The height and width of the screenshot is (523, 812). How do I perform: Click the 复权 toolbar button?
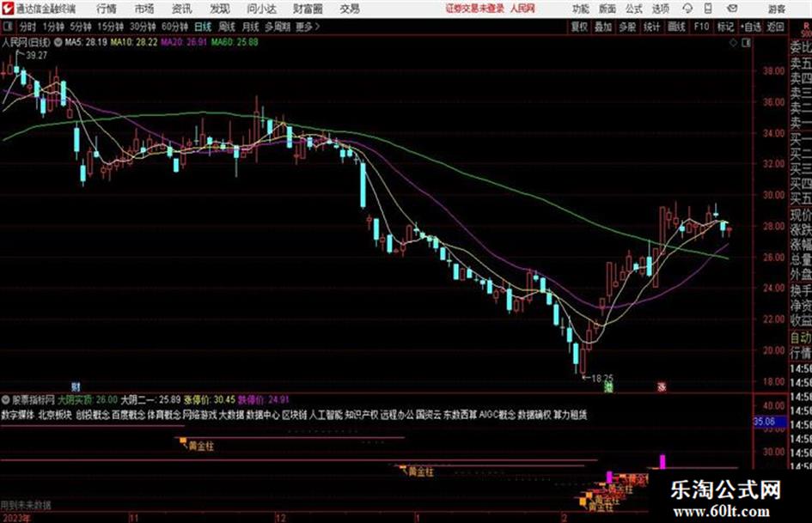[x=579, y=27]
